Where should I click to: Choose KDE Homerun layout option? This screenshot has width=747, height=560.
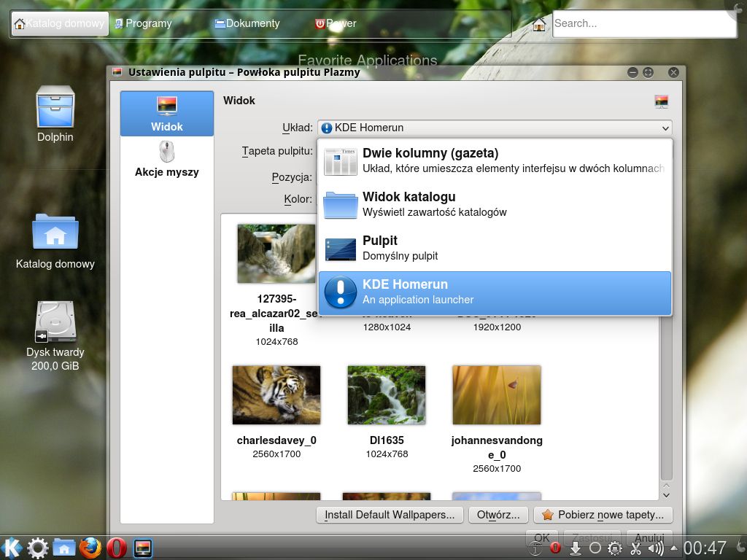pyautogui.click(x=495, y=293)
